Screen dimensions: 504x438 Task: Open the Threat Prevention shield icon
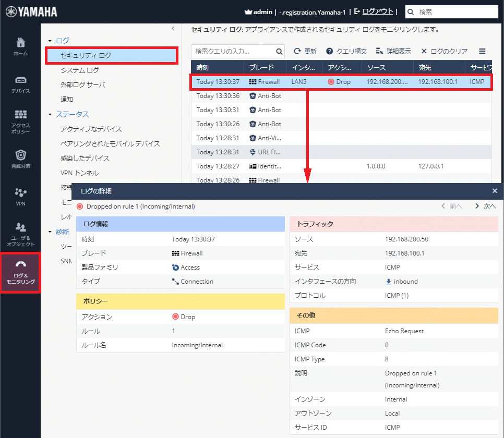coord(20,159)
